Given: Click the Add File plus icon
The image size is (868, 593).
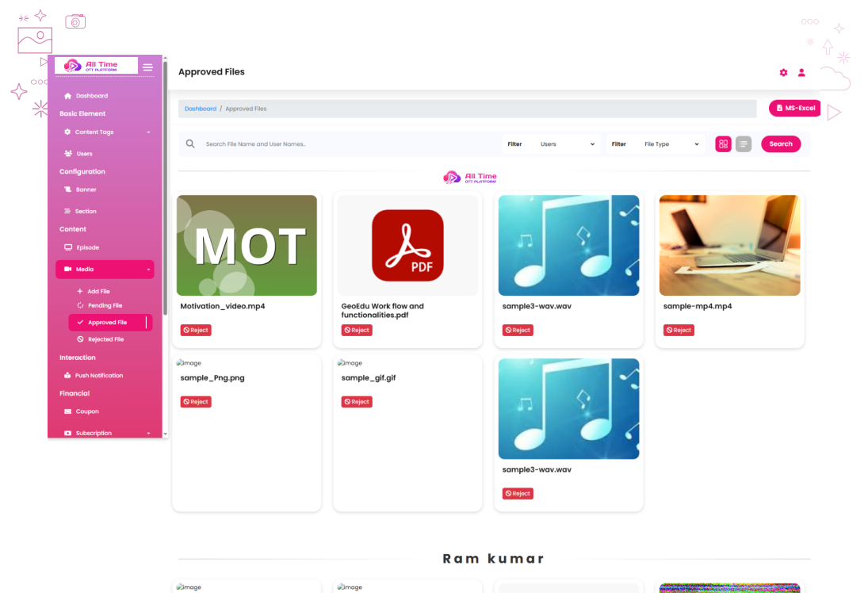Looking at the screenshot, I should [x=80, y=291].
